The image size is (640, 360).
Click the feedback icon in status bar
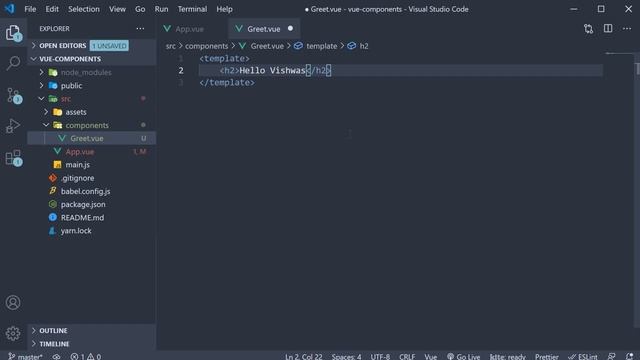coord(611,356)
